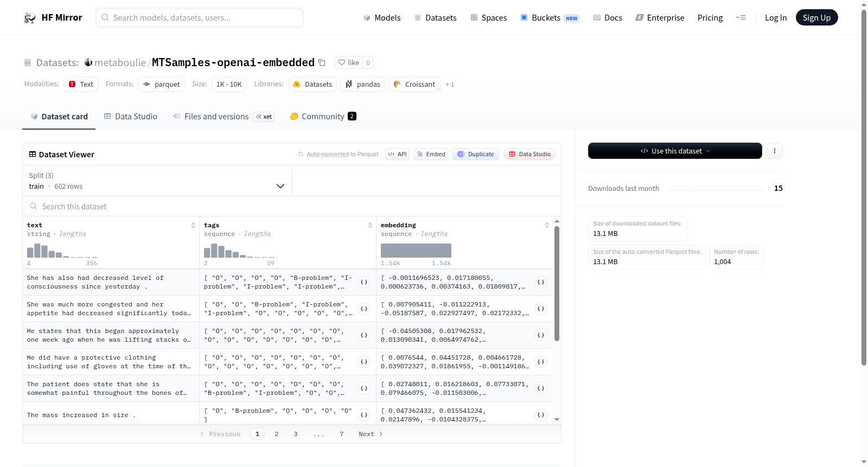
Task: Expand the Split train dropdown
Action: (x=157, y=181)
